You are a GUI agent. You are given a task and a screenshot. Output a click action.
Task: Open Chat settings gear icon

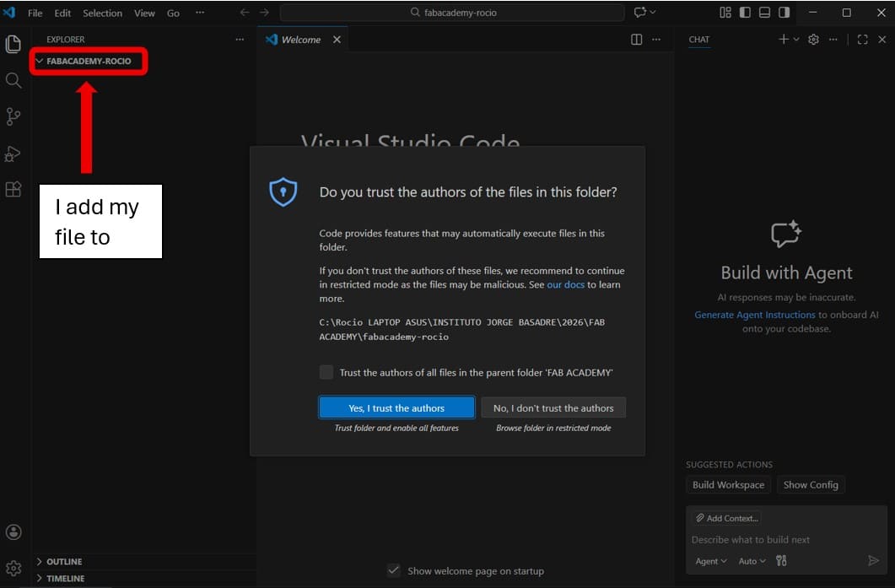pyautogui.click(x=813, y=40)
